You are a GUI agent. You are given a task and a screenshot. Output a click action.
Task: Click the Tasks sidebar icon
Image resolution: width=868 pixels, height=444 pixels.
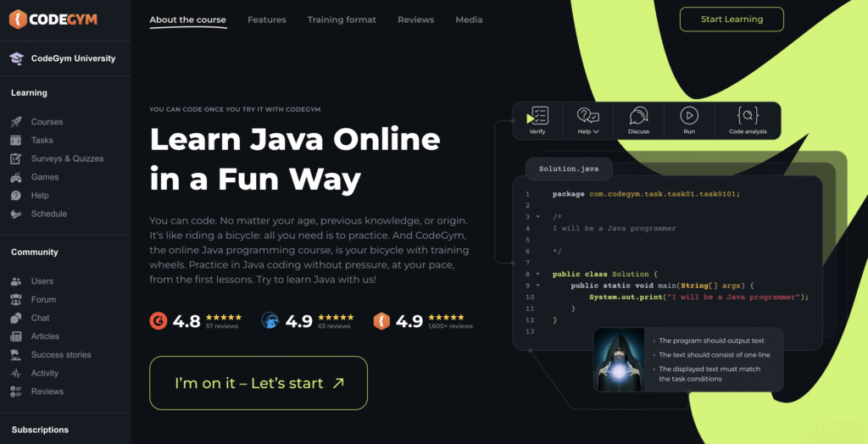coord(16,140)
